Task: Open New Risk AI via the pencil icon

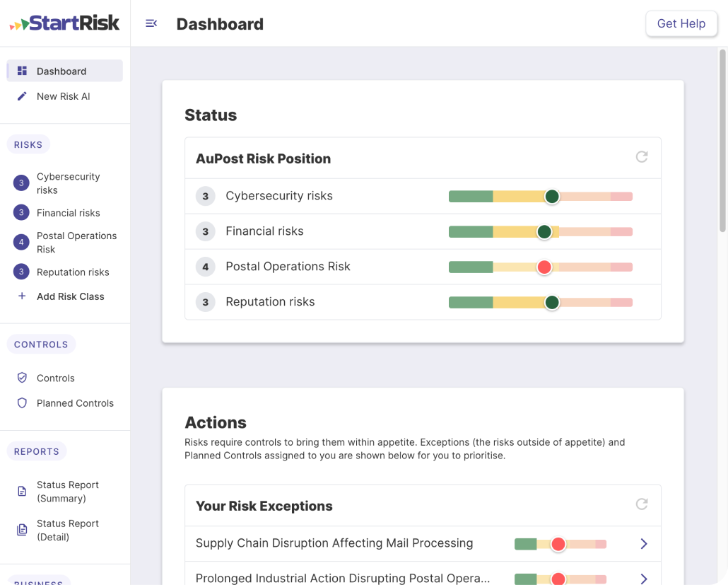Action: [21, 96]
